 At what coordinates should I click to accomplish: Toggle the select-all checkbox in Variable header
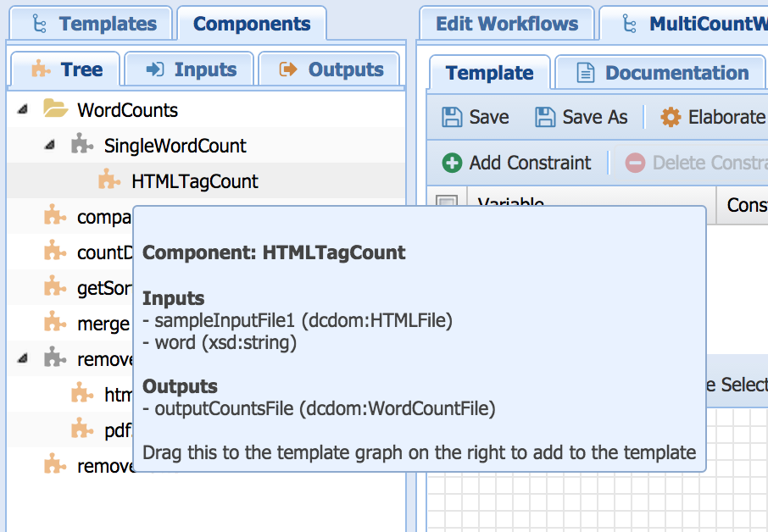coord(446,205)
